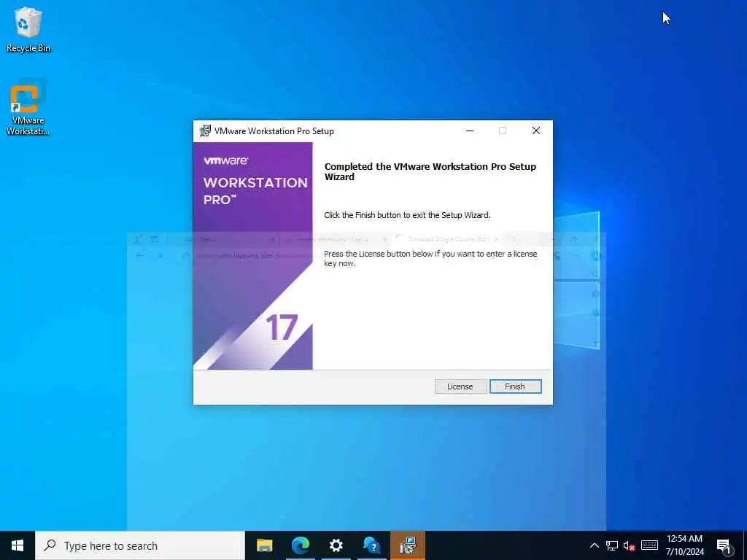This screenshot has width=747, height=560.
Task: Show hidden system tray icons
Action: click(x=594, y=545)
